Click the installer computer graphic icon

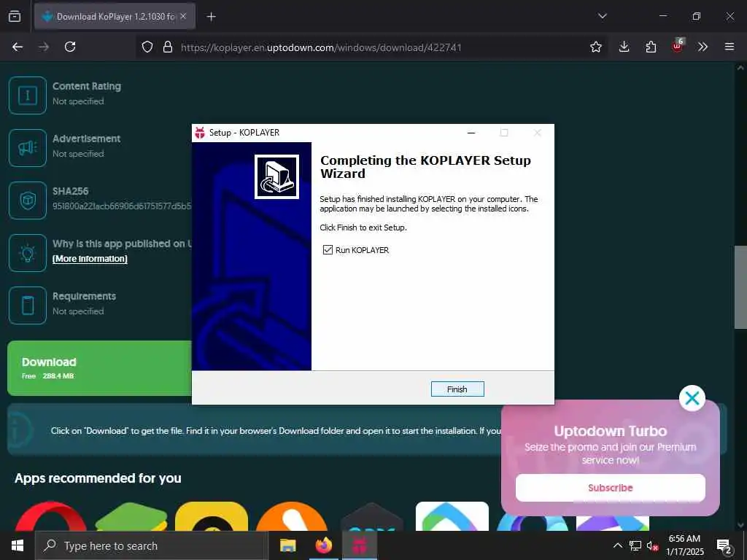pyautogui.click(x=276, y=176)
